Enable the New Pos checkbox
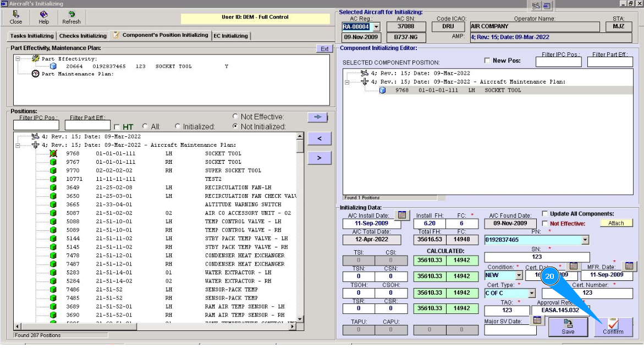 (x=487, y=60)
